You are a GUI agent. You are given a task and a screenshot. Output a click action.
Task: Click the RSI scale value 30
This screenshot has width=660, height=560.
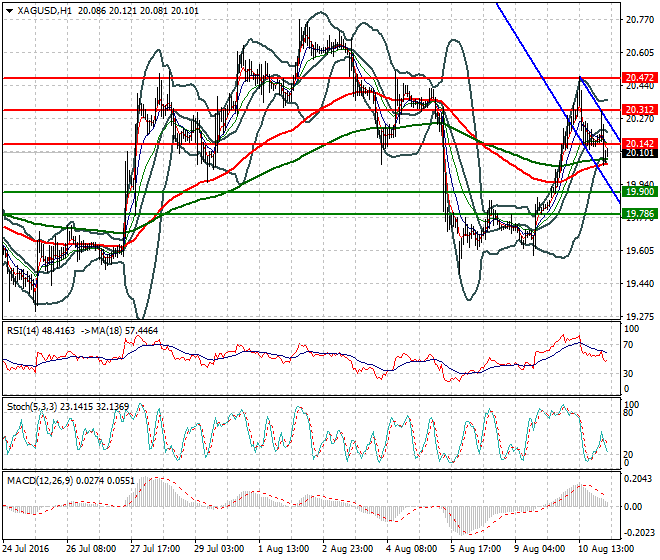(x=628, y=373)
